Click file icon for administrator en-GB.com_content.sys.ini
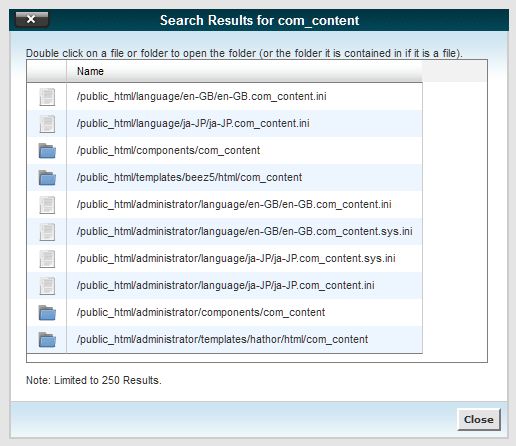Viewport: 516px width, 446px height. click(x=47, y=232)
